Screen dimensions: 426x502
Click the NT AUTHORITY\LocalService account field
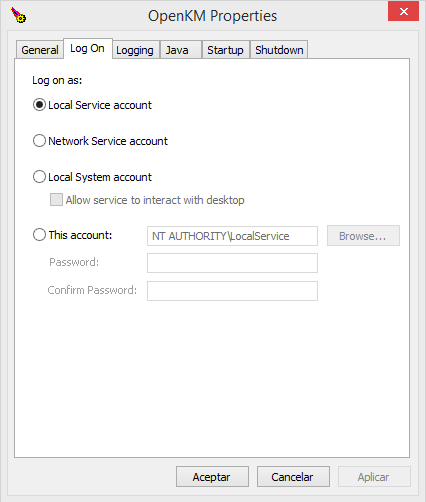pos(232,236)
